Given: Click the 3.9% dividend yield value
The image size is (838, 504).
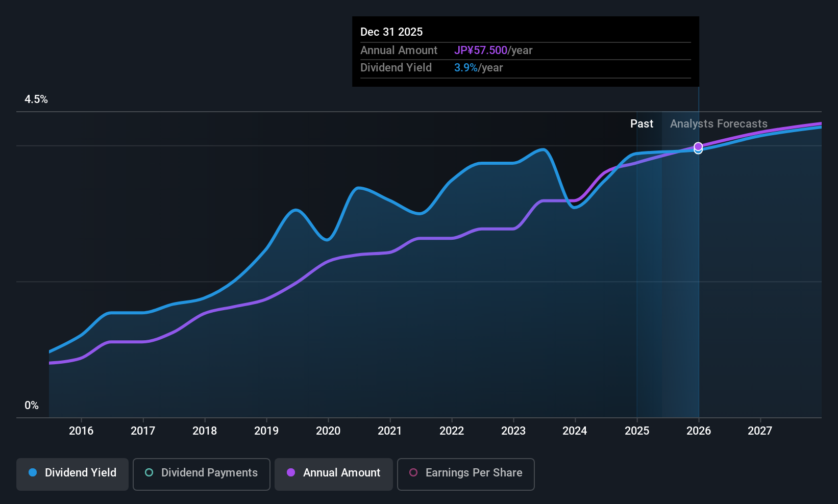Looking at the screenshot, I should 466,68.
